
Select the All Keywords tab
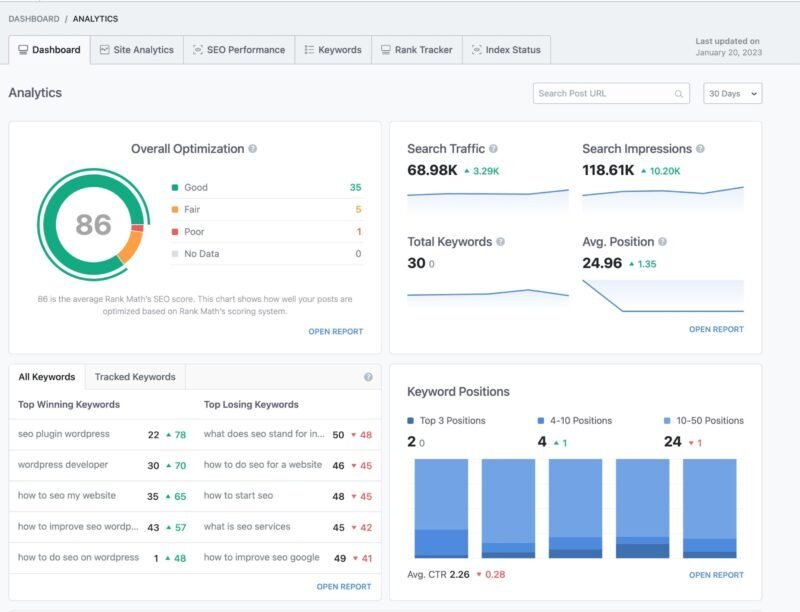(x=47, y=377)
